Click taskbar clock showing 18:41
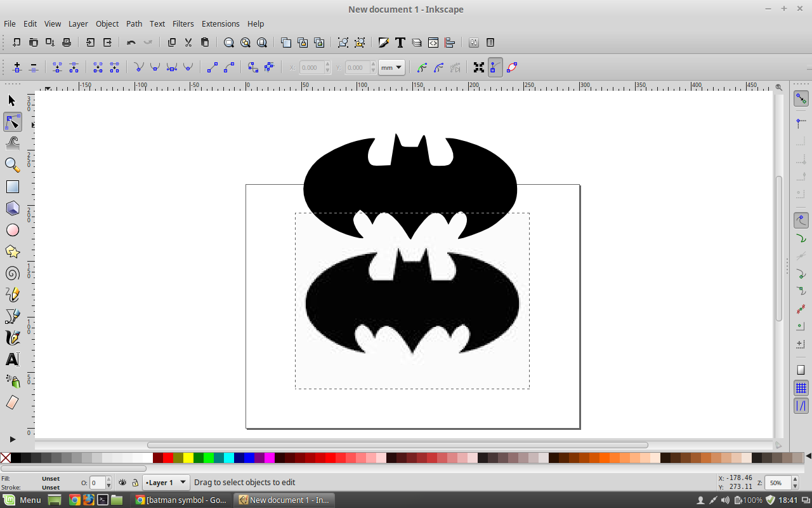The image size is (812, 508). click(788, 500)
